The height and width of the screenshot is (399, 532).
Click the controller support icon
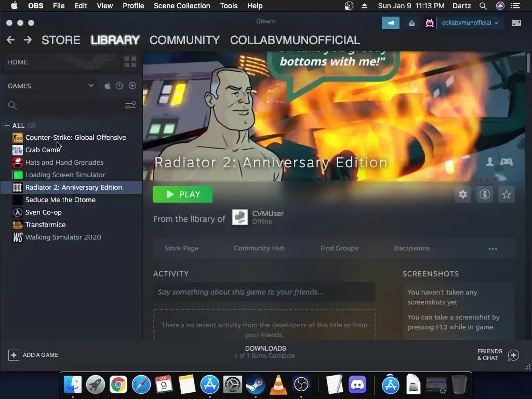coord(506,162)
